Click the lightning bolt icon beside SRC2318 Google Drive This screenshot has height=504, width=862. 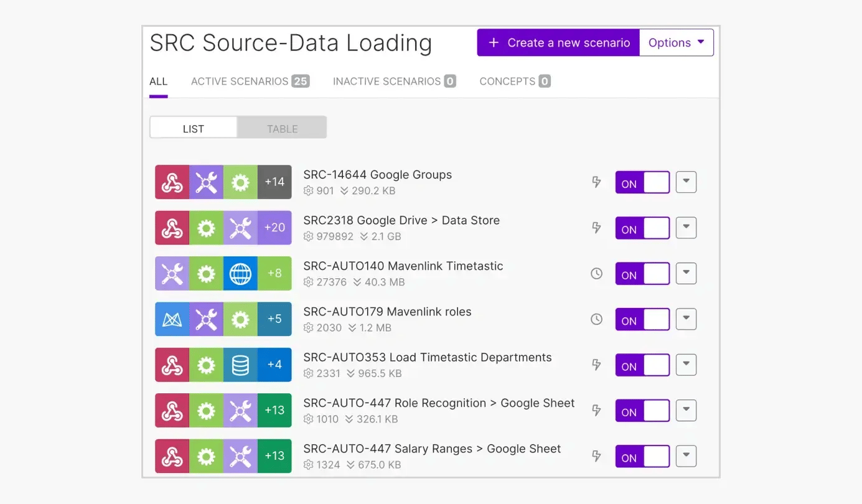click(597, 227)
